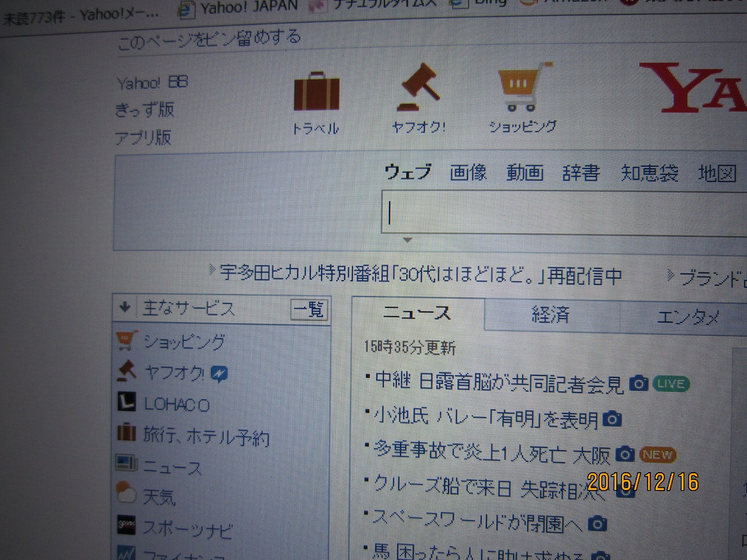Click the weather sun-cloud icon in sidebar
747x560 pixels.
(x=126, y=494)
